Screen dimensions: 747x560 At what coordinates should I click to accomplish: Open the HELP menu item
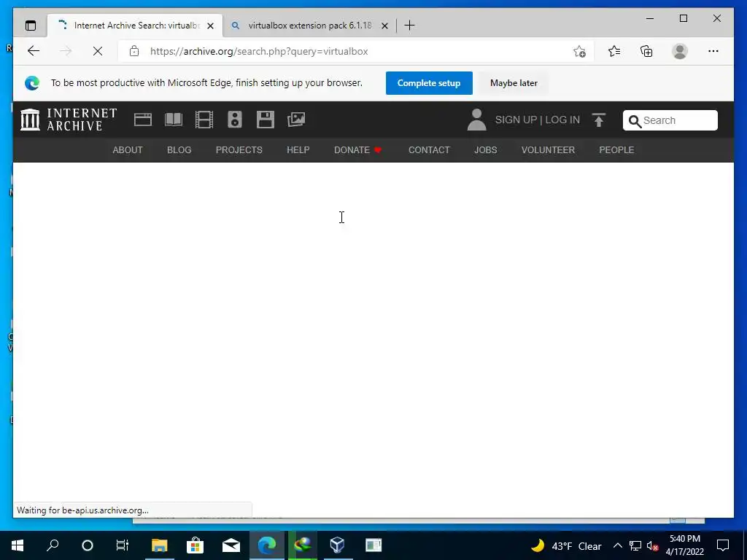click(x=298, y=150)
